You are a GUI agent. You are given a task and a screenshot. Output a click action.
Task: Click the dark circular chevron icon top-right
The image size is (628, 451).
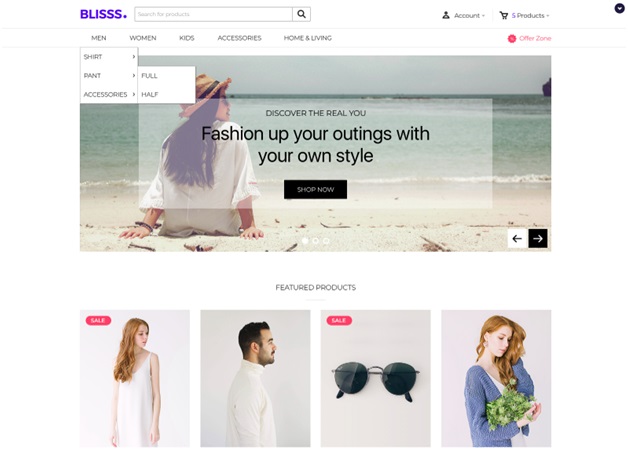point(620,8)
